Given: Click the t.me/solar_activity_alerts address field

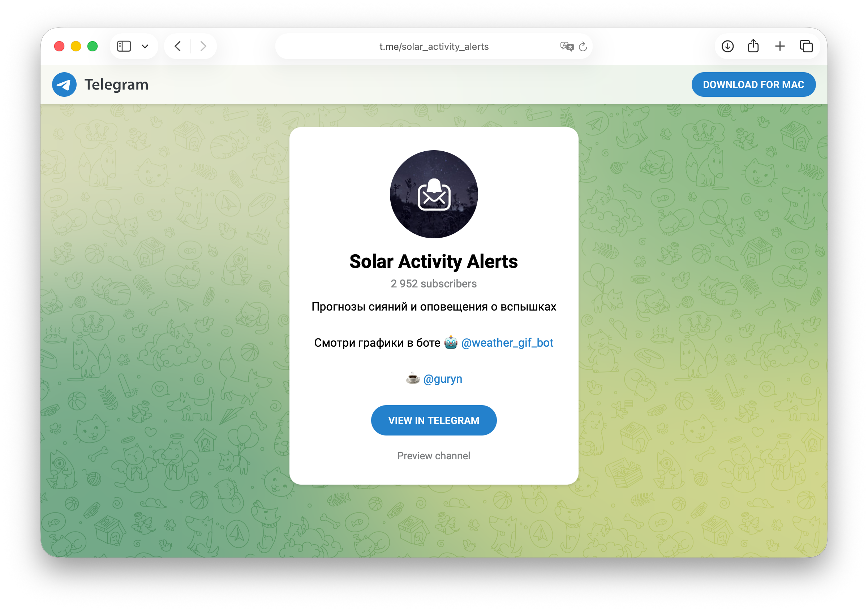Looking at the screenshot, I should [x=434, y=47].
